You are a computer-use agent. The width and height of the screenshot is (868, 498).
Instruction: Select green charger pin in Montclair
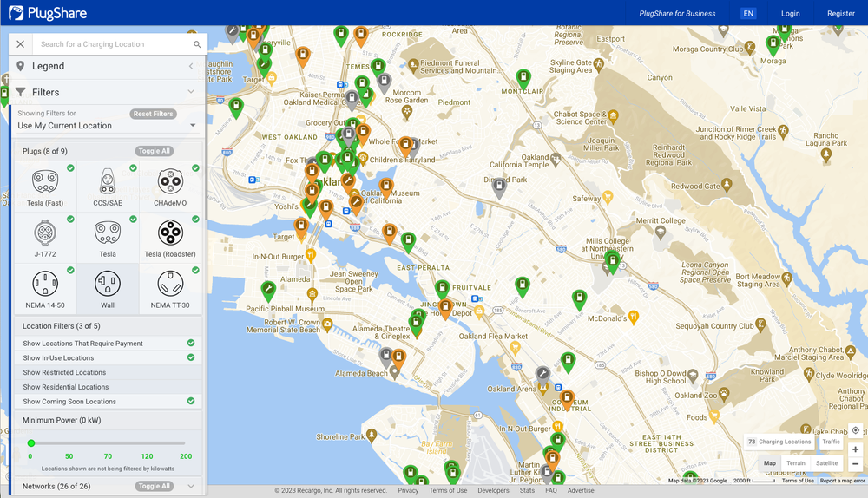click(x=523, y=79)
